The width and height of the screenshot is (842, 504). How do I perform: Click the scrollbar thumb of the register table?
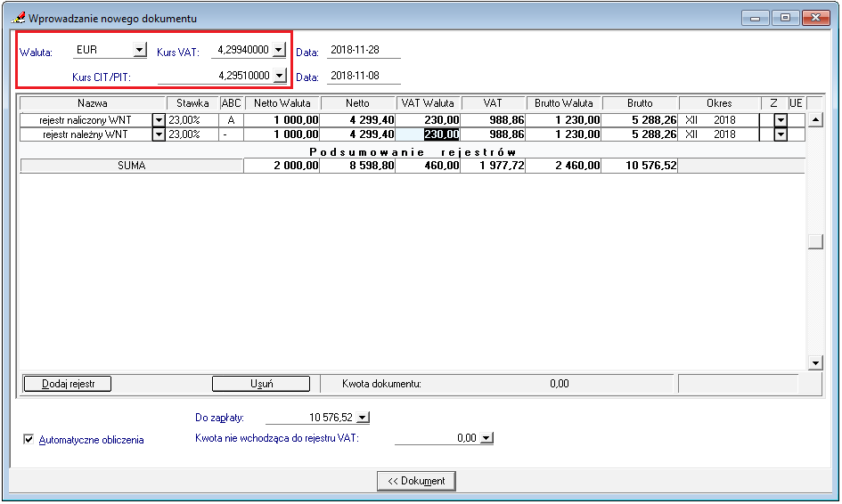(x=815, y=241)
